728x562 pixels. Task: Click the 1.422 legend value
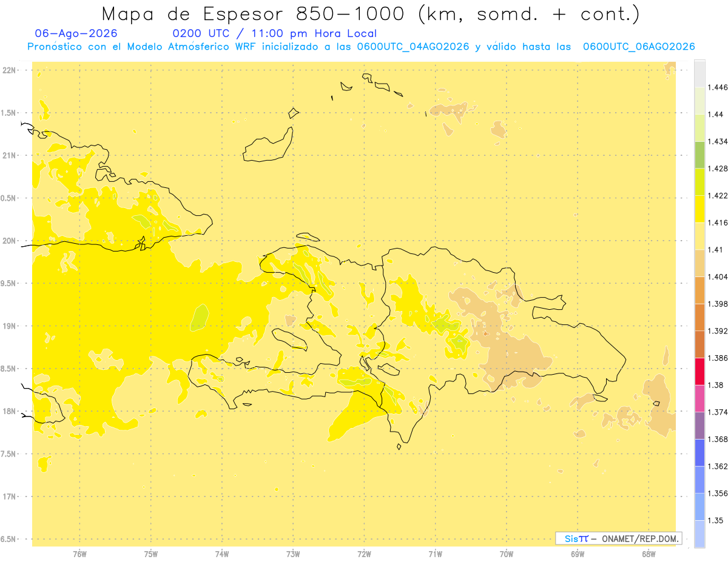718,196
